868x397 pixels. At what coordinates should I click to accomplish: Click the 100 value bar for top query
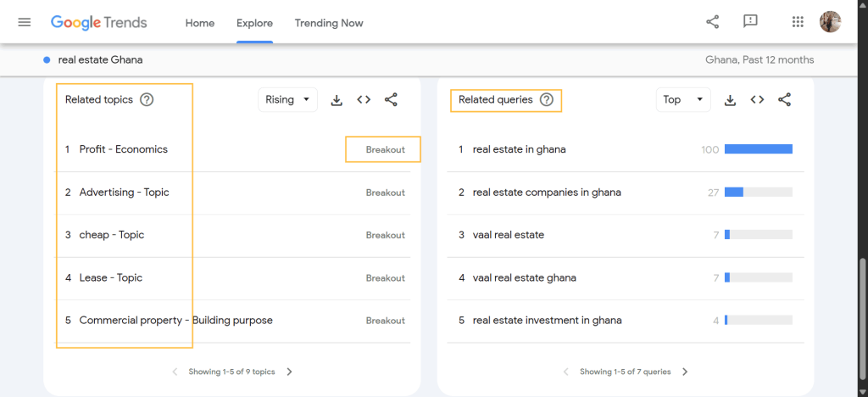click(759, 149)
